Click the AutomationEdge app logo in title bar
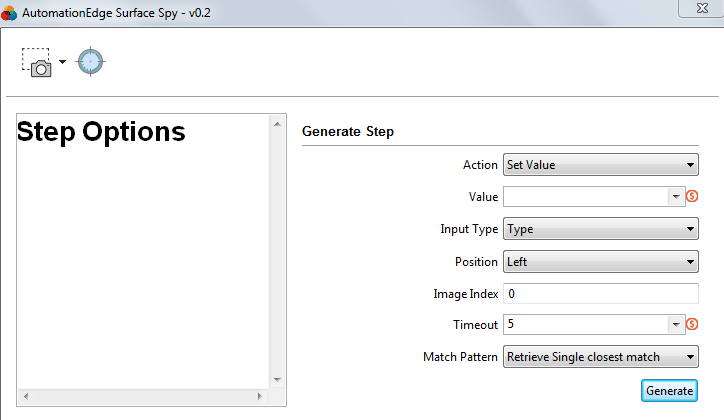 pos(9,13)
